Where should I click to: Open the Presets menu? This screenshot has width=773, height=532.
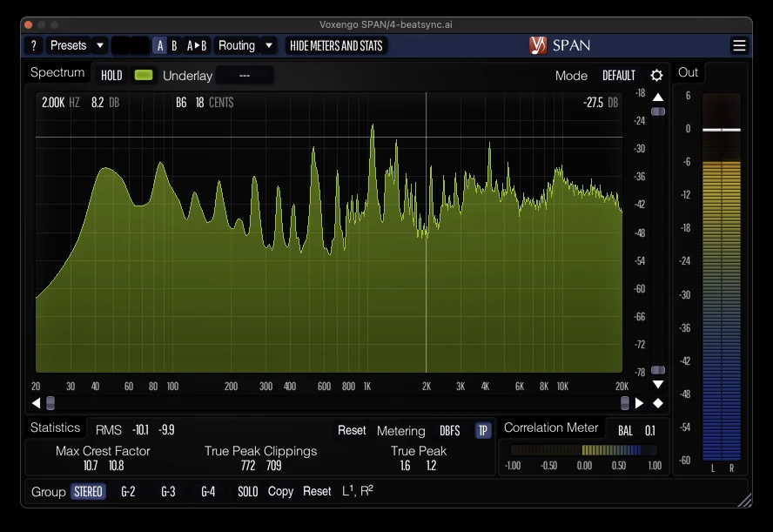point(68,46)
